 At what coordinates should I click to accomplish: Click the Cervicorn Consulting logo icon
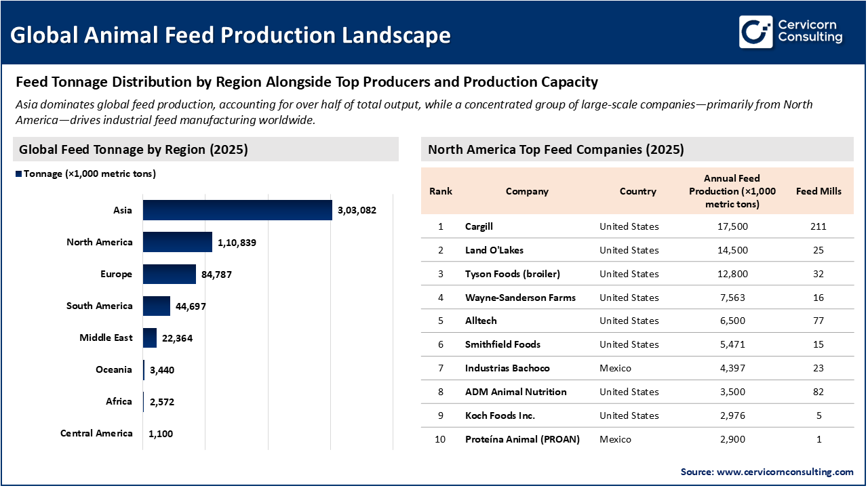coord(755,30)
